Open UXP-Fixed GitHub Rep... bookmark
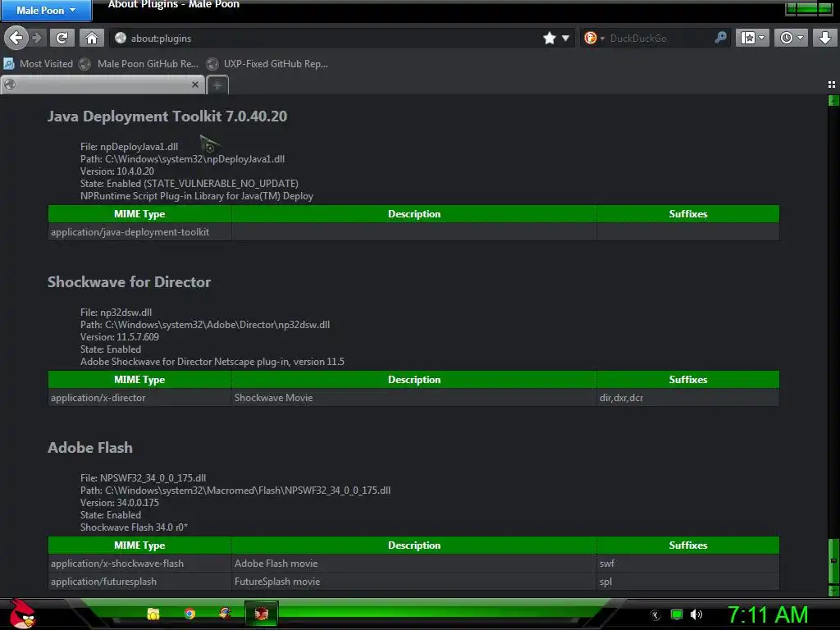 coord(267,64)
